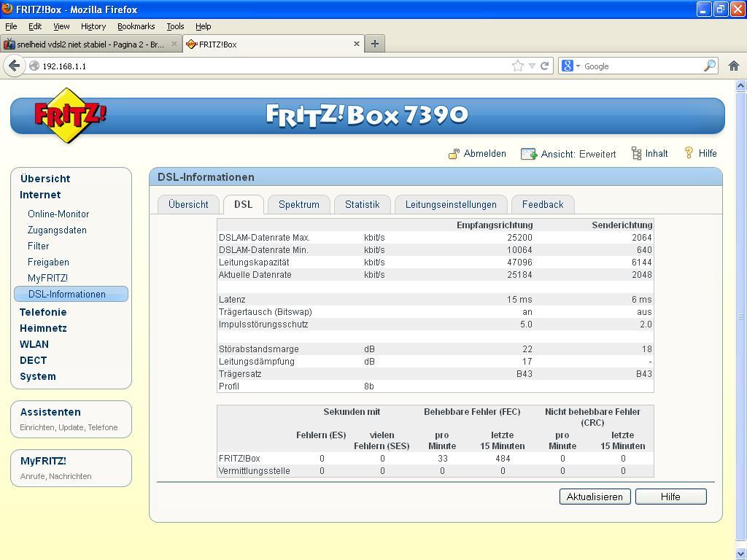Expand the Telefonie section
This screenshot has width=747, height=560.
pos(43,312)
